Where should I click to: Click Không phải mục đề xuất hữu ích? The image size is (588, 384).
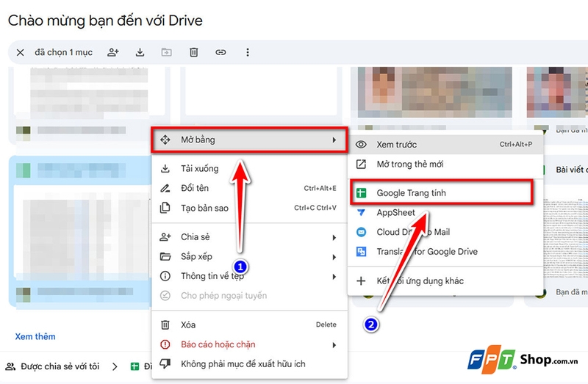249,363
